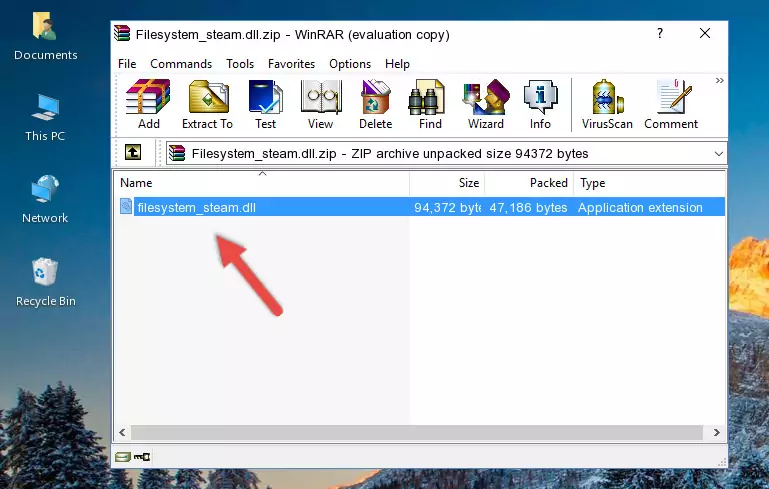769x489 pixels.
Task: Expand the toolbar overflow chevron
Action: coord(719,80)
